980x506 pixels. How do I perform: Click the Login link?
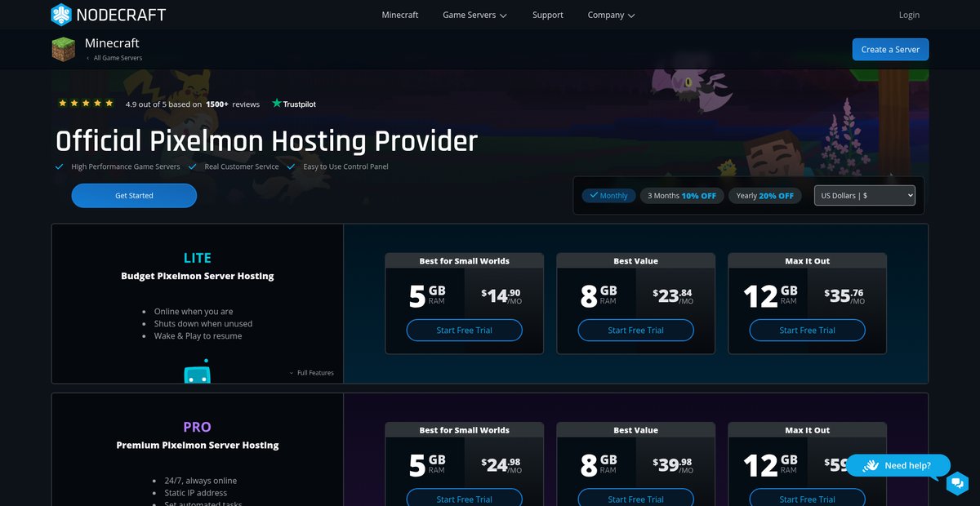click(x=909, y=15)
